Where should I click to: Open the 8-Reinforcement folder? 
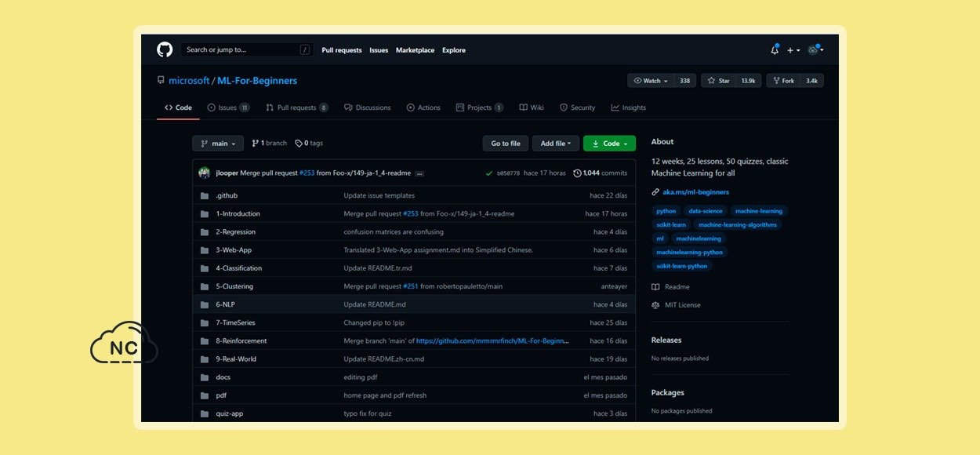coord(241,340)
